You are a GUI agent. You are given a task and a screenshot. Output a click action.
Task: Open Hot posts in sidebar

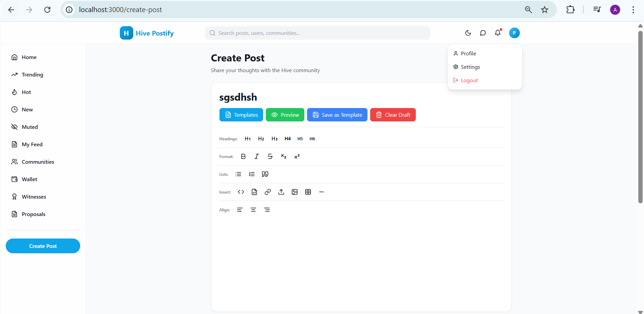43,92
